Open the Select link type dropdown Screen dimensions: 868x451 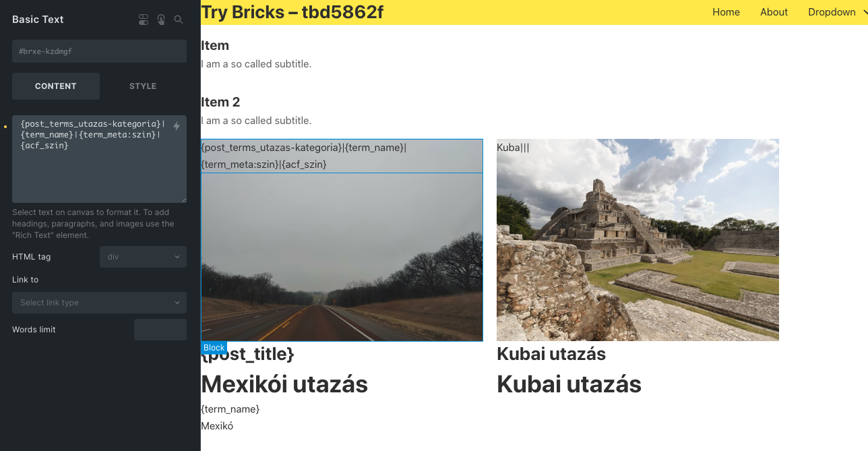point(99,303)
